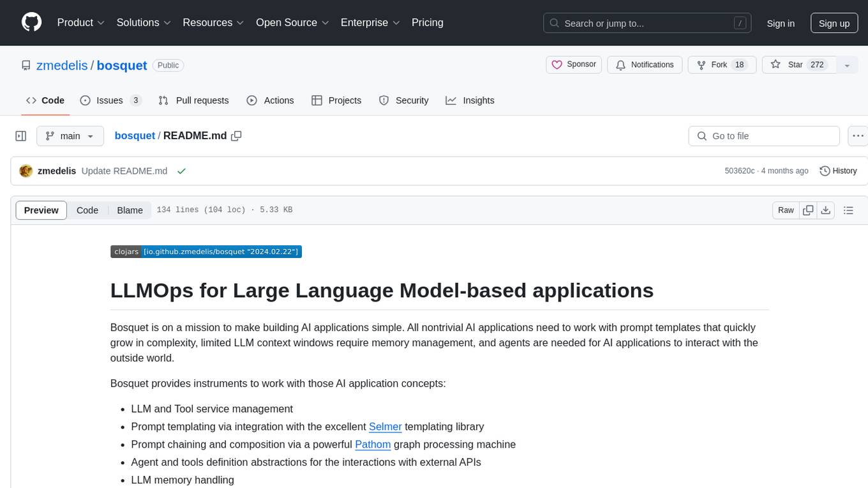868x488 pixels.
Task: Click the repository book icon
Action: point(26,65)
